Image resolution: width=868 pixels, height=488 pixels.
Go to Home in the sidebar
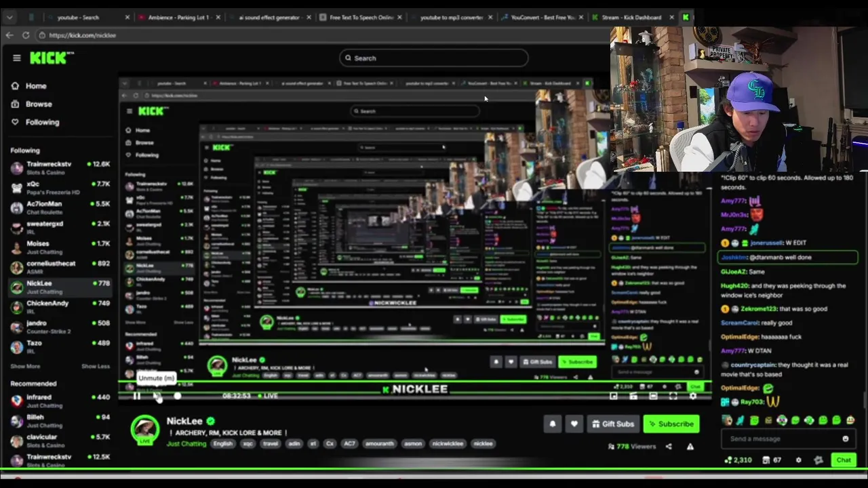tap(29, 86)
